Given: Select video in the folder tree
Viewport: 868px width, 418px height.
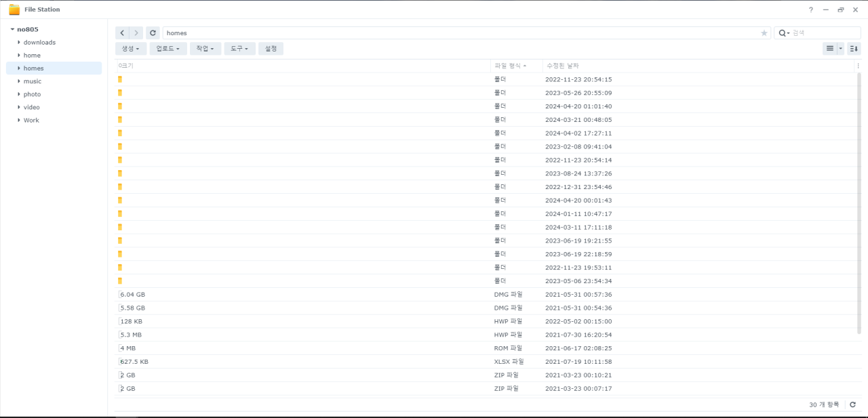Looking at the screenshot, I should click(x=32, y=107).
